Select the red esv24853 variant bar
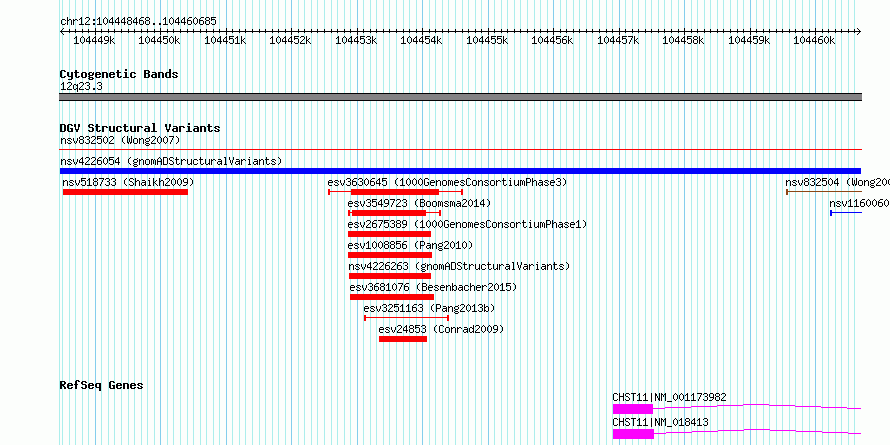The width and height of the screenshot is (890, 445). click(403, 339)
